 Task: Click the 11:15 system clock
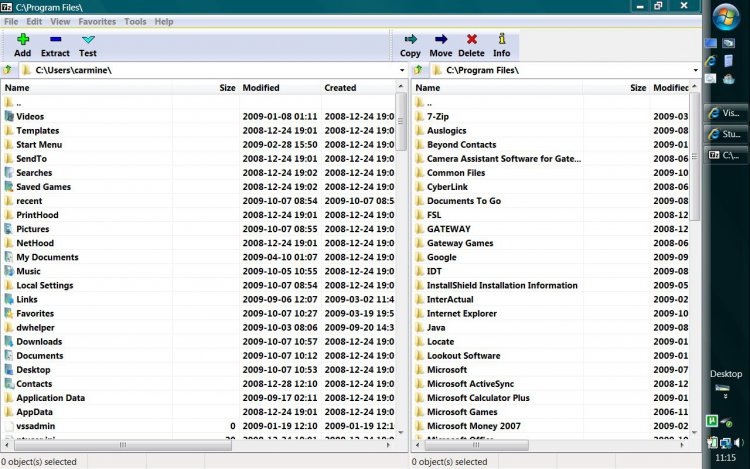pyautogui.click(x=725, y=458)
